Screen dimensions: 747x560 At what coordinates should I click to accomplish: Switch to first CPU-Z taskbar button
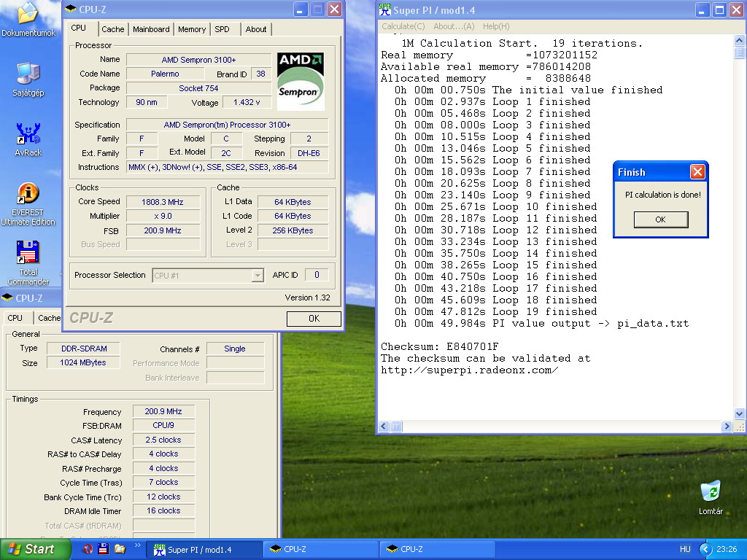(x=321, y=550)
